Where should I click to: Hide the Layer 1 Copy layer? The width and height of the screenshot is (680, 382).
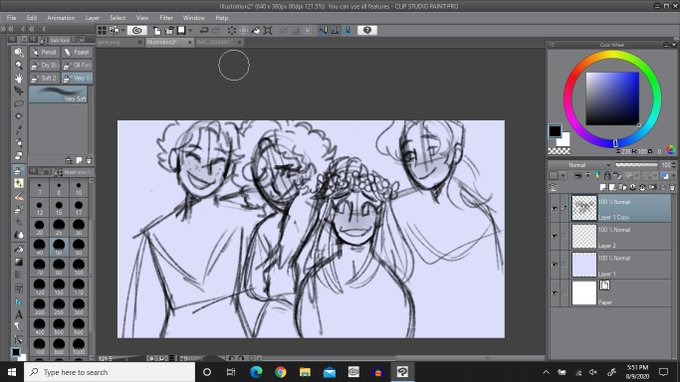(x=554, y=209)
